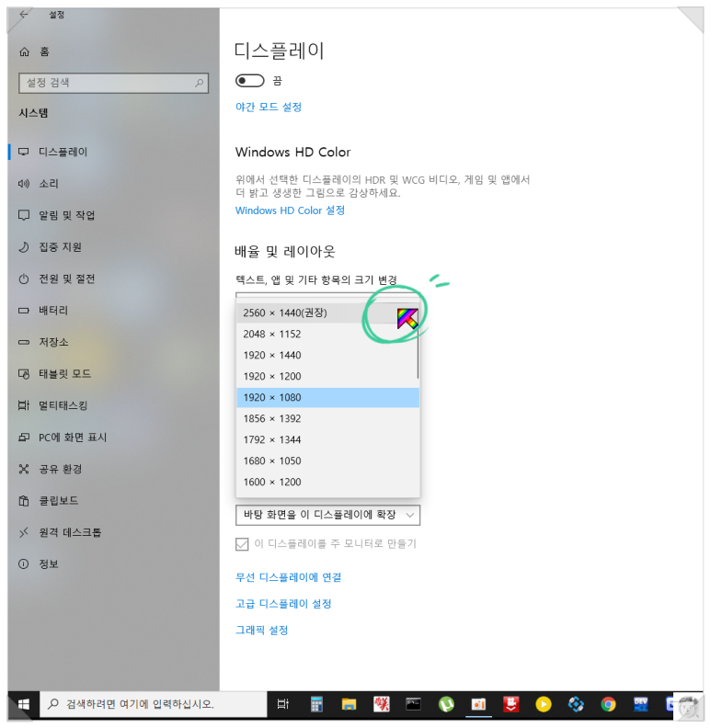This screenshot has height=728, width=711.
Task: Click the taskbar search box
Action: (154, 704)
